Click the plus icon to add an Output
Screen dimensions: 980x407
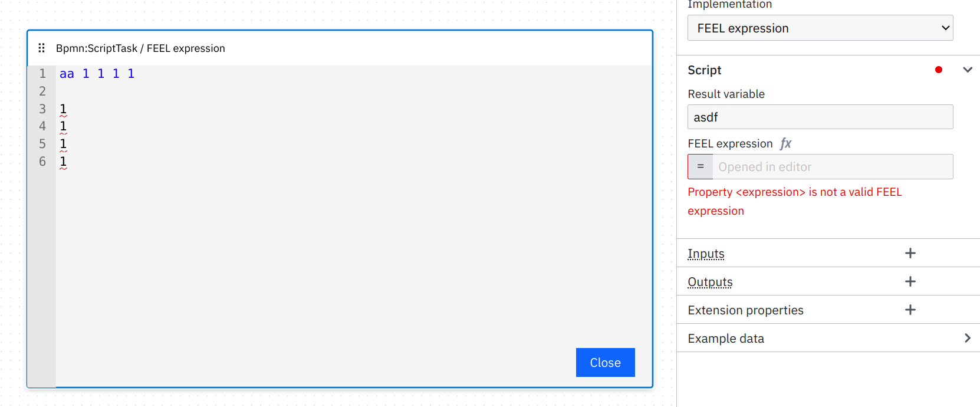(x=910, y=281)
